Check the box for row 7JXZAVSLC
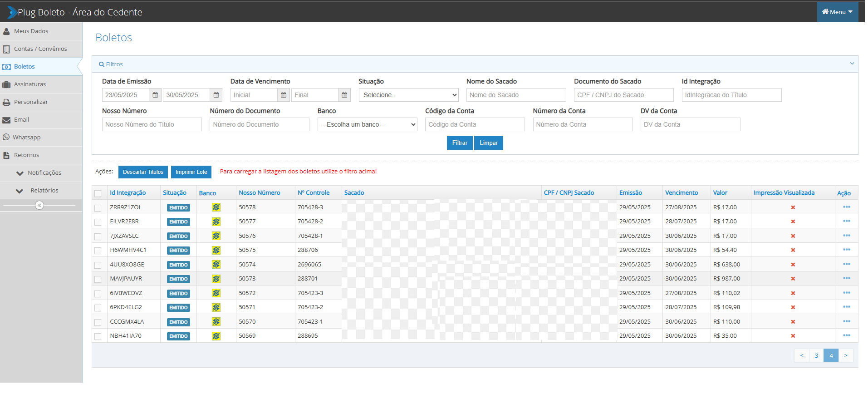This screenshot has height=394, width=868. [98, 236]
